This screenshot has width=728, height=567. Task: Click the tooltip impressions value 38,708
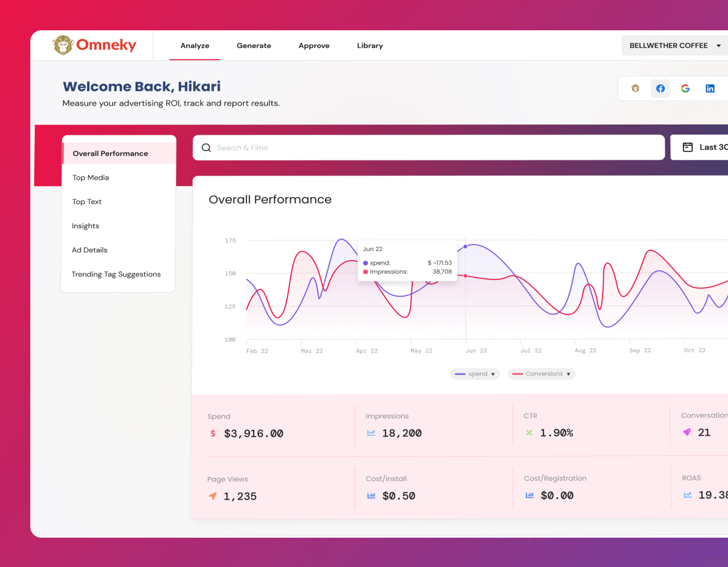pyautogui.click(x=442, y=272)
